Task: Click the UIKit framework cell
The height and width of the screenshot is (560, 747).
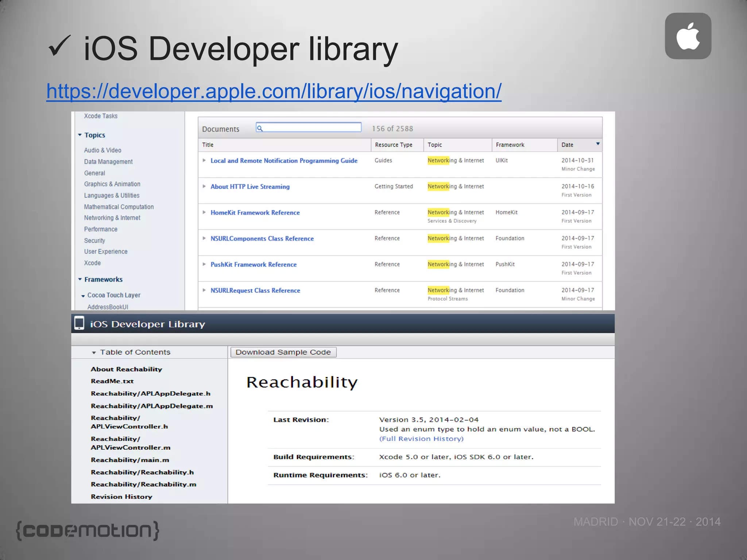Action: [502, 160]
